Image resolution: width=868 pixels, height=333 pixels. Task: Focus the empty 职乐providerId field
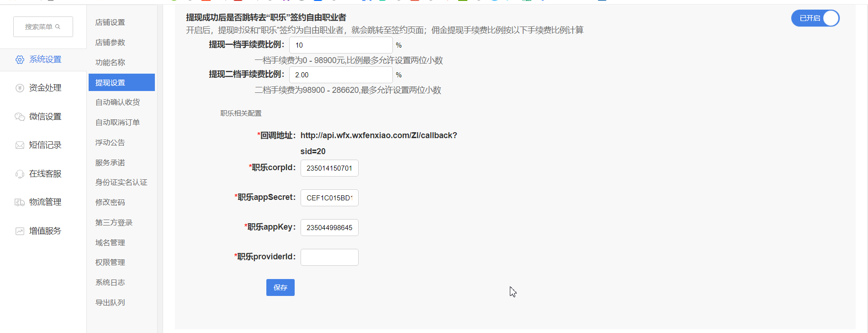pos(329,257)
